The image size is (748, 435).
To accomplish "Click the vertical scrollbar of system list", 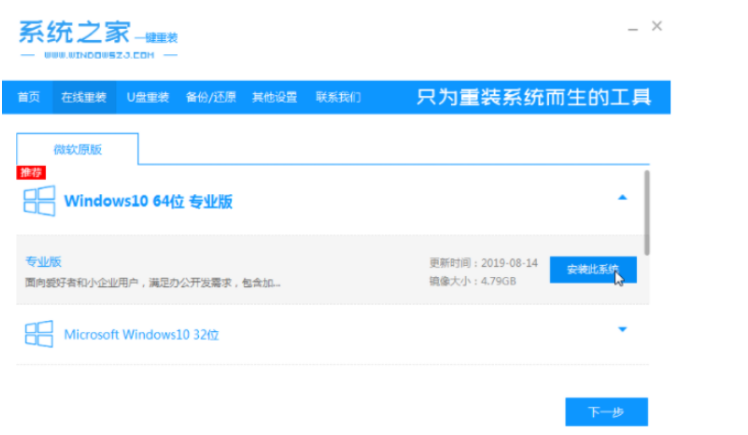I will (647, 211).
